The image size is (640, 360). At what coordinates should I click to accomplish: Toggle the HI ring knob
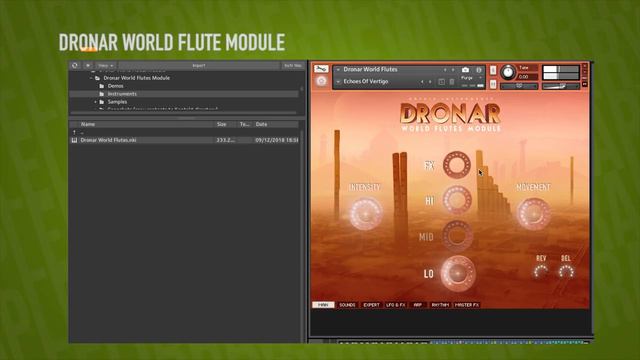coord(457,200)
